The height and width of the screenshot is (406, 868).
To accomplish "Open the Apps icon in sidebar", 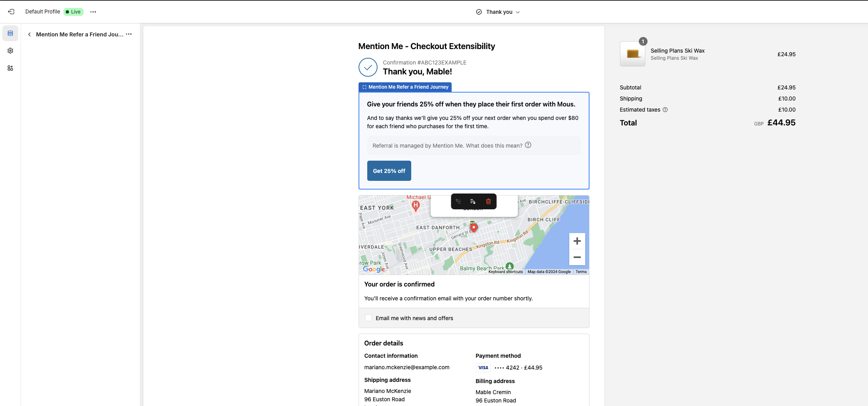I will 10,68.
